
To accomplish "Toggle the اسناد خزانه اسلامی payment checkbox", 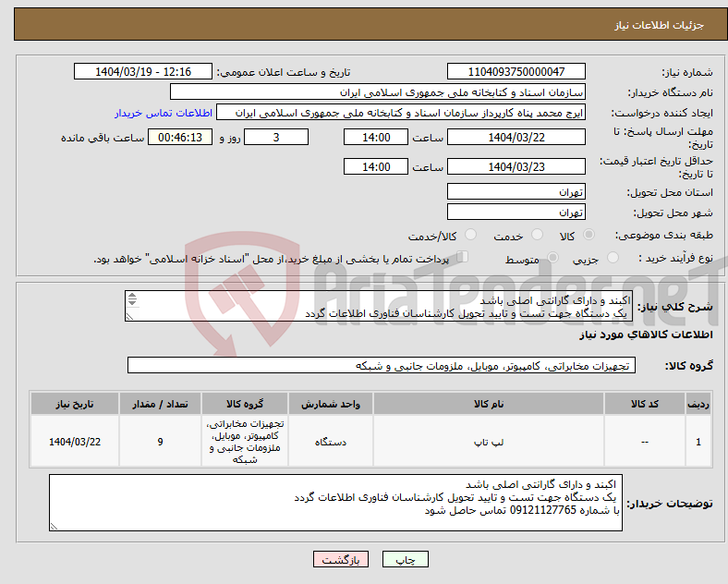I will click(463, 257).
